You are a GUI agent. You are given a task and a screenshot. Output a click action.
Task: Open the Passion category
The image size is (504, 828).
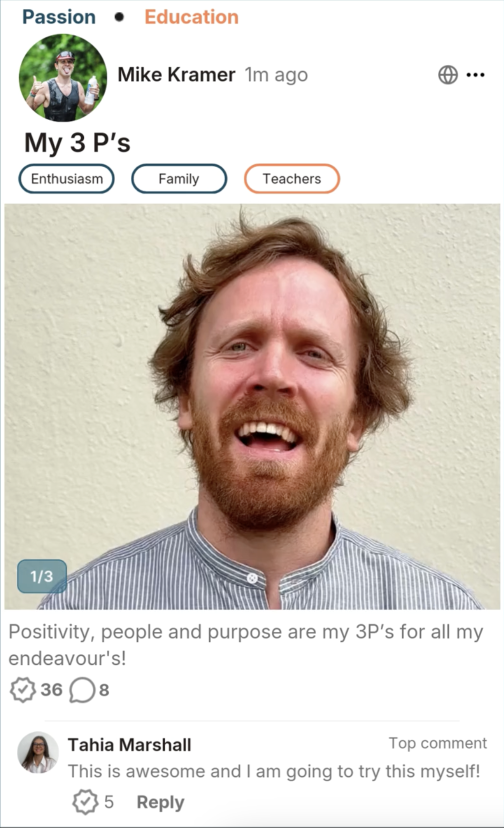[x=59, y=17]
